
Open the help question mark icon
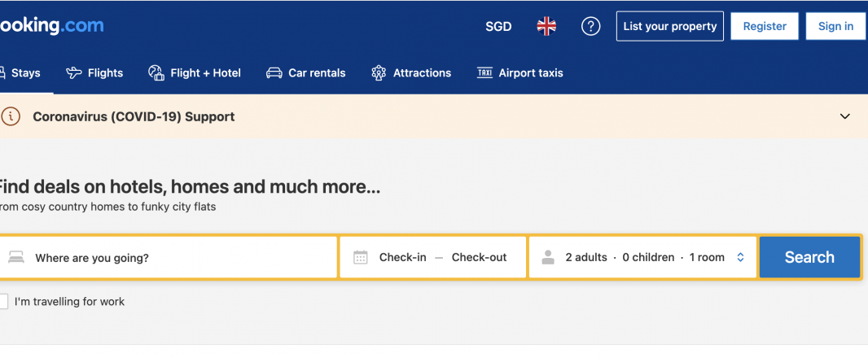(590, 26)
